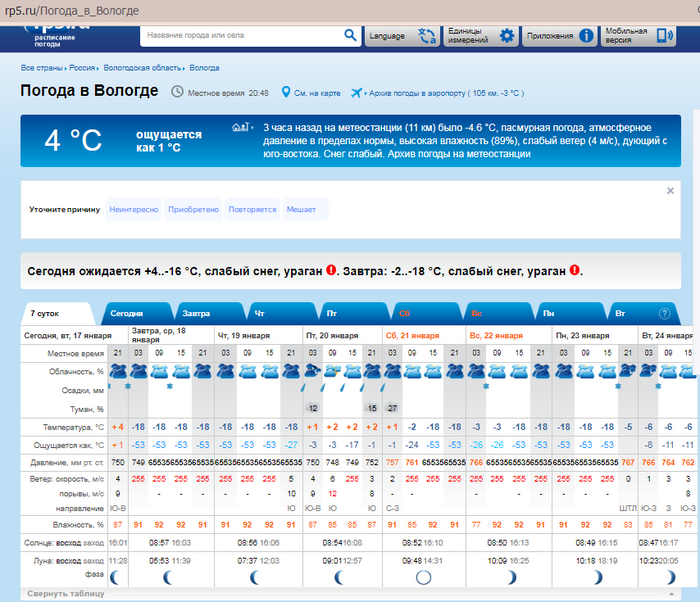Click fog value 27 on Saturday
Image resolution: width=700 pixels, height=602 pixels.
(x=392, y=408)
